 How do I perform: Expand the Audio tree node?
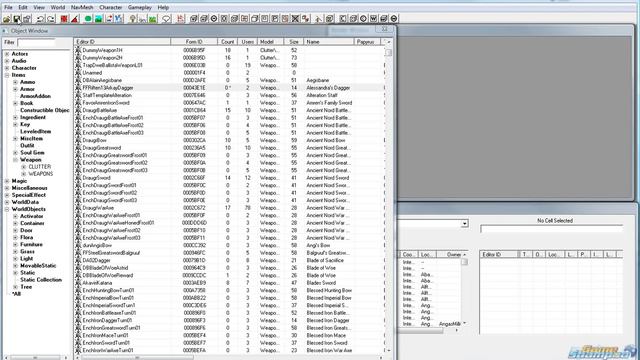7,61
